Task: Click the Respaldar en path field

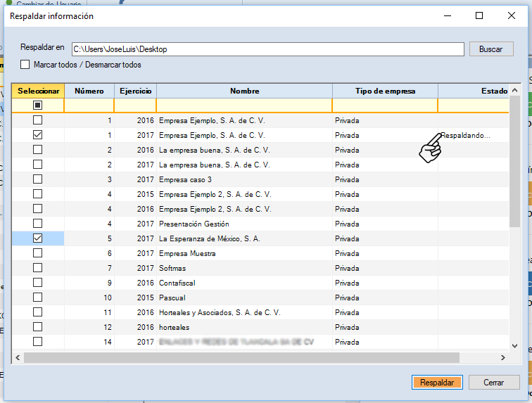Action: point(267,49)
